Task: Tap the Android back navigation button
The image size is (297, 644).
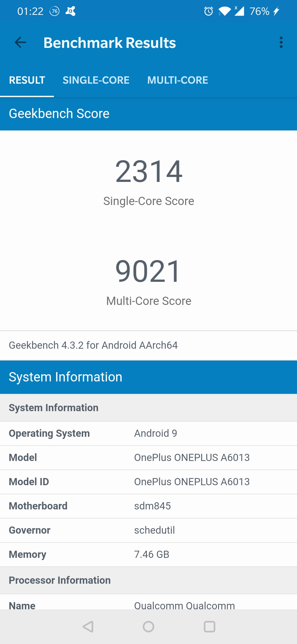Action: tap(88, 627)
